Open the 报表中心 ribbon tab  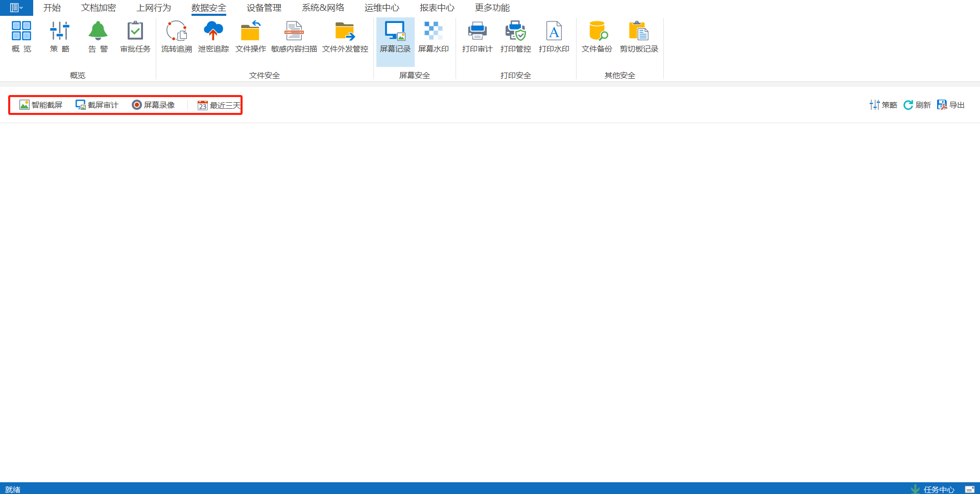(437, 8)
